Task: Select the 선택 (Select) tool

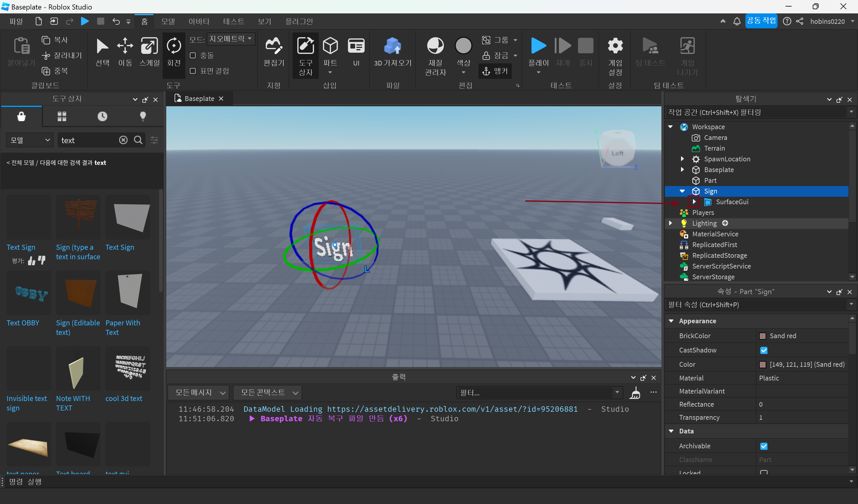Action: point(102,52)
